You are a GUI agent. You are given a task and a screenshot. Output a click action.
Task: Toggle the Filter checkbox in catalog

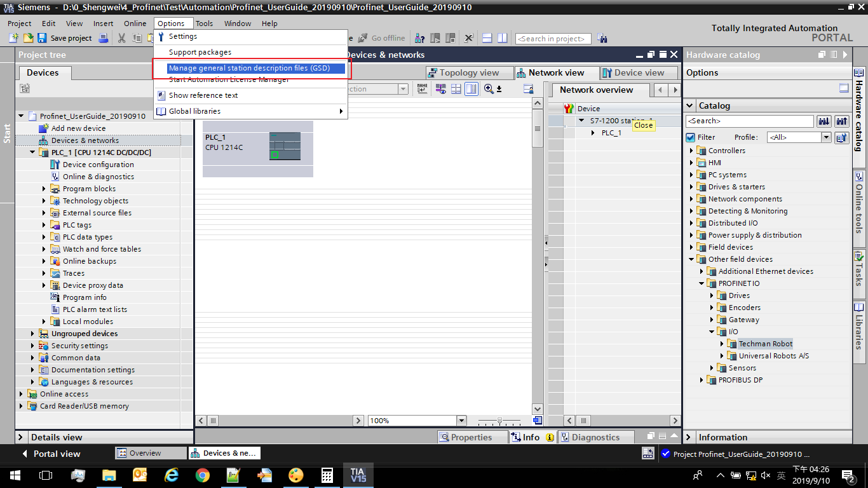click(x=691, y=137)
